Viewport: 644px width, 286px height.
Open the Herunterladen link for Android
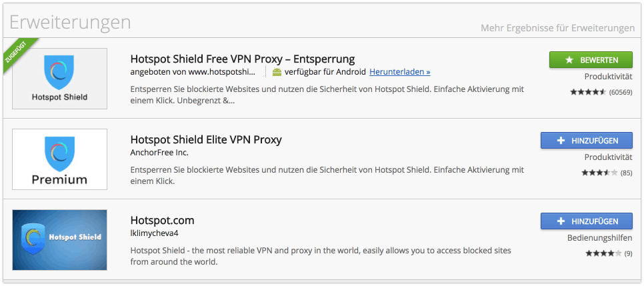pos(399,72)
